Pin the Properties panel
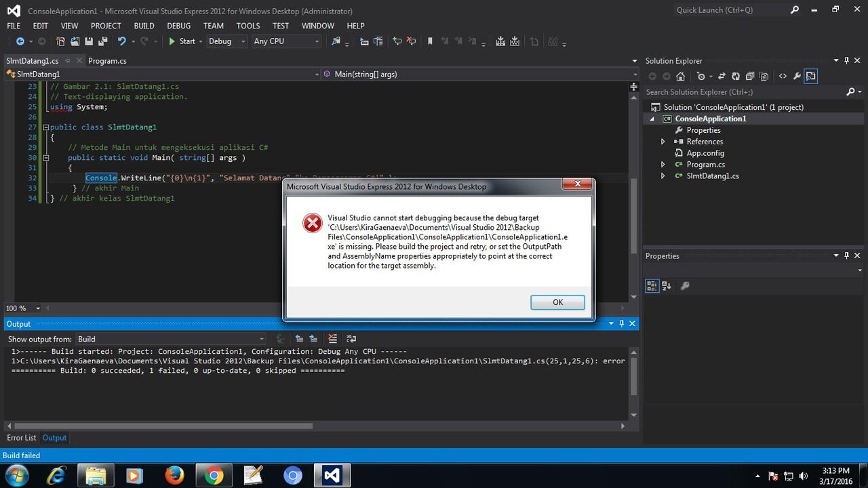 pyautogui.click(x=847, y=256)
